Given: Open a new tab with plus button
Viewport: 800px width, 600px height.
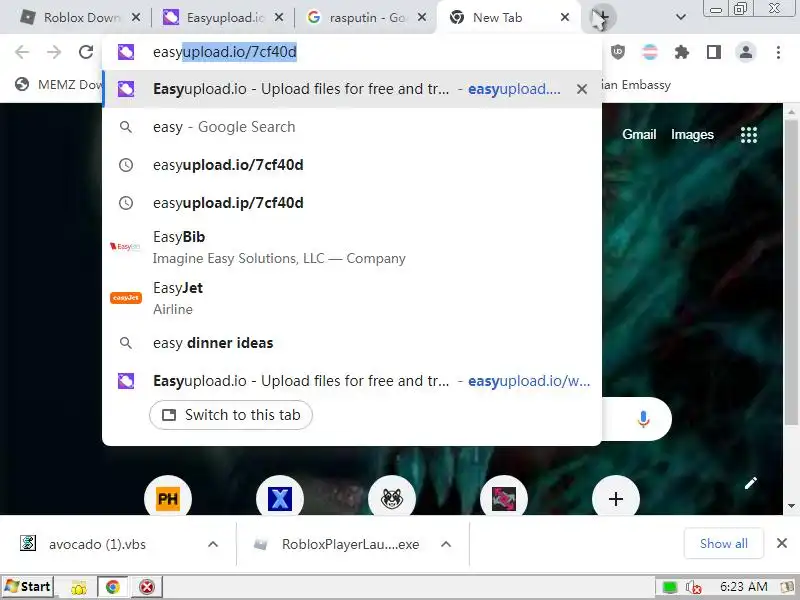Looking at the screenshot, I should pos(604,17).
